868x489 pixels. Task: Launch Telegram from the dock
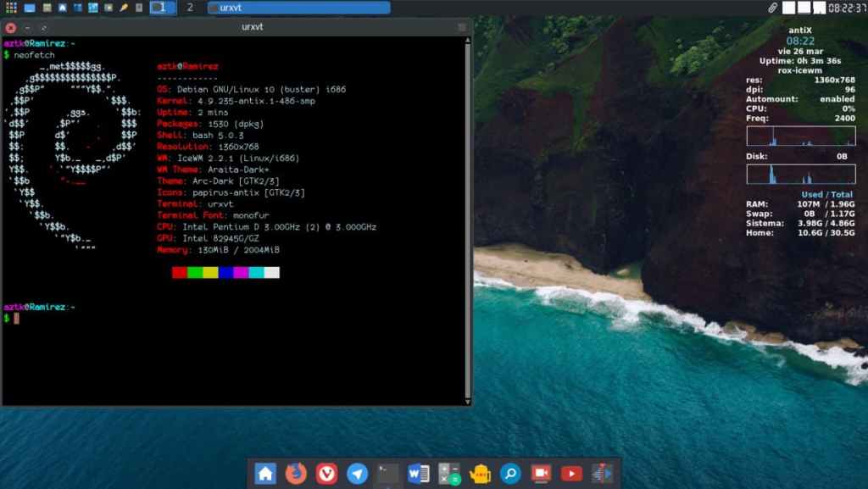tap(358, 474)
